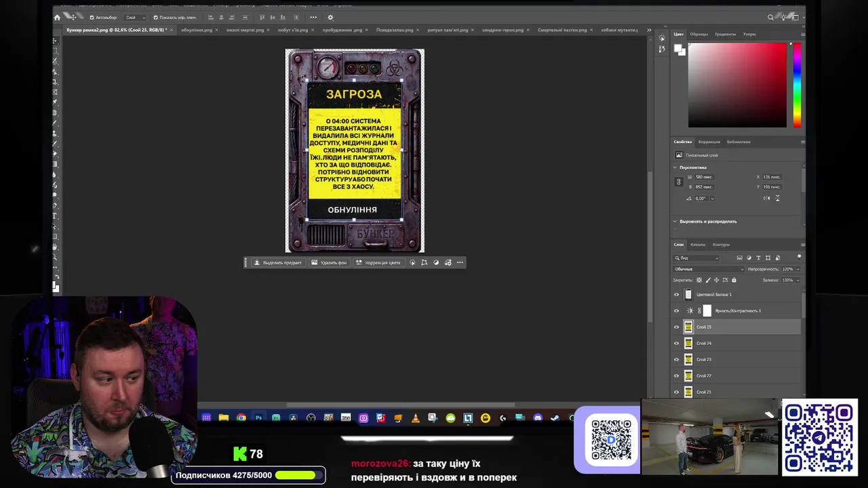Open the rotation angle dropdown arrow
The height and width of the screenshot is (488, 868).
(712, 199)
